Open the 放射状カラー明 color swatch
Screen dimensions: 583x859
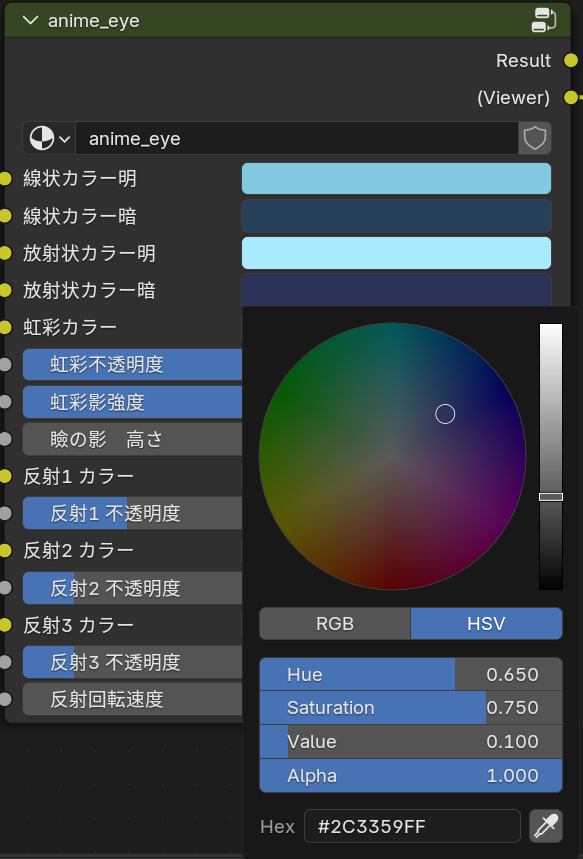tap(396, 253)
